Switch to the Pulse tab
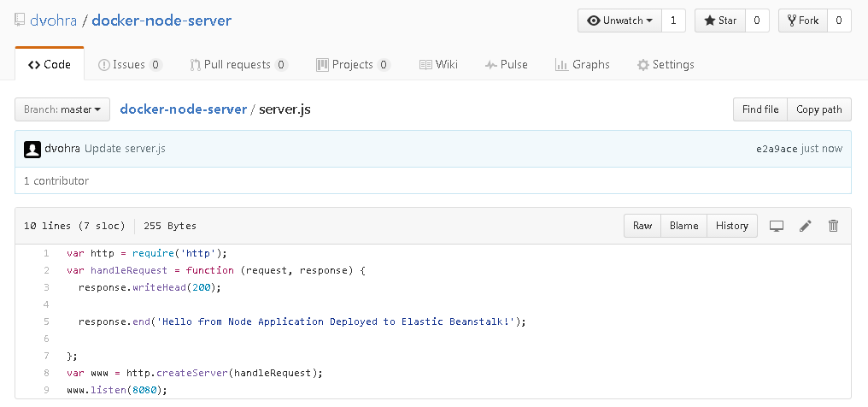Image resolution: width=868 pixels, height=407 pixels. click(506, 65)
